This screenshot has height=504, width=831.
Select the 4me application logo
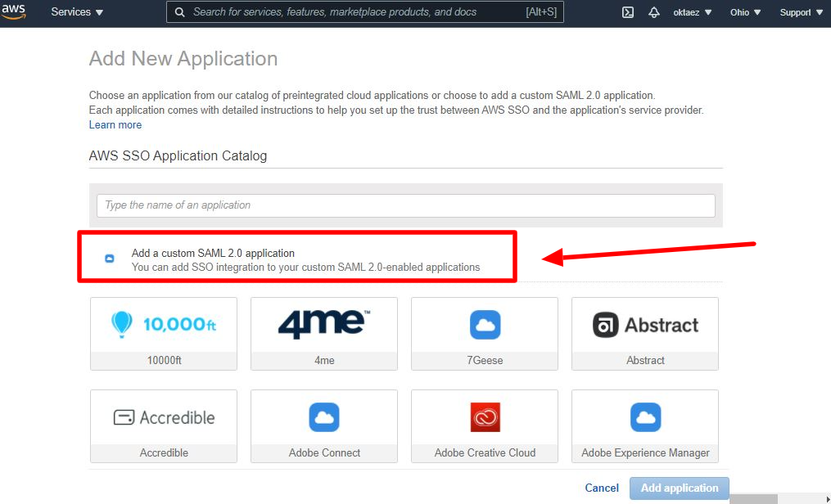point(324,324)
